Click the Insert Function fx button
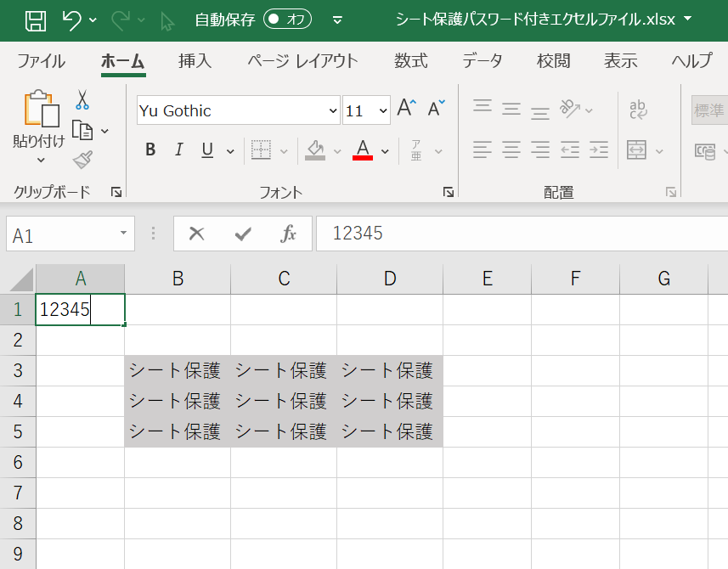 [288, 234]
